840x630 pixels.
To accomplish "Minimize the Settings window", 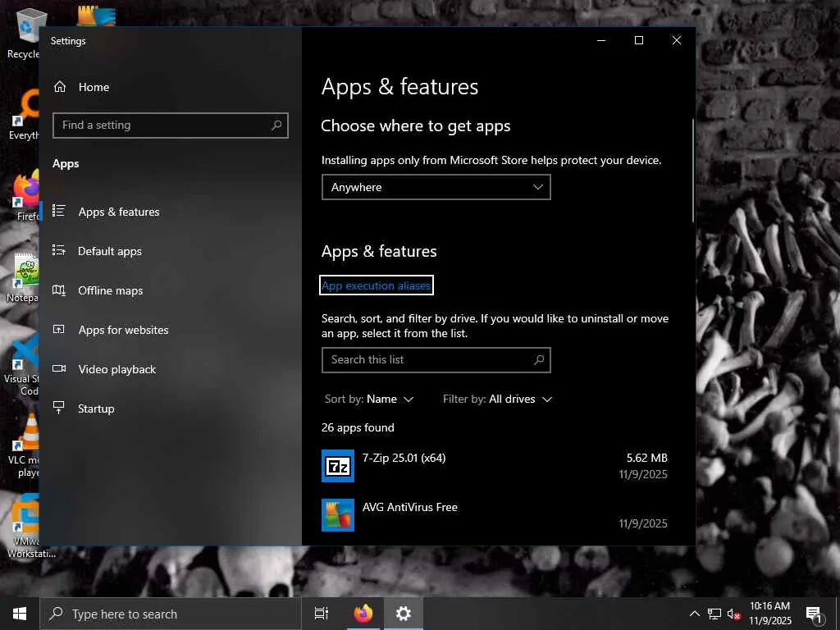I will tap(601, 40).
